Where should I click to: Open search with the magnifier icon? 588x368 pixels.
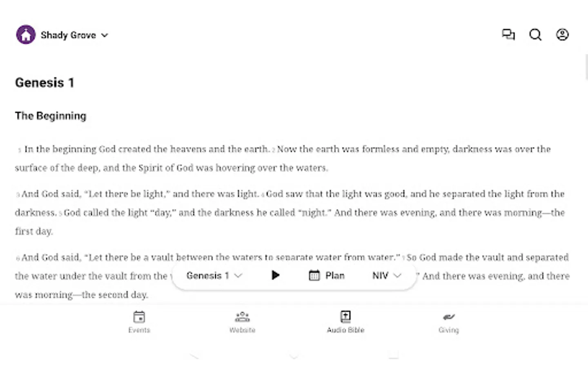535,35
